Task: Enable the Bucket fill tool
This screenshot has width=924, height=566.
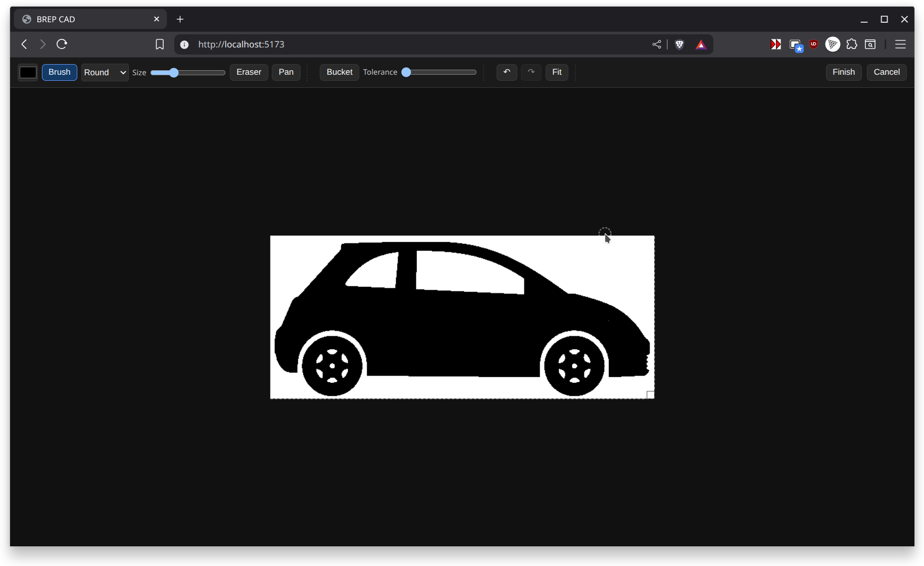Action: click(339, 72)
